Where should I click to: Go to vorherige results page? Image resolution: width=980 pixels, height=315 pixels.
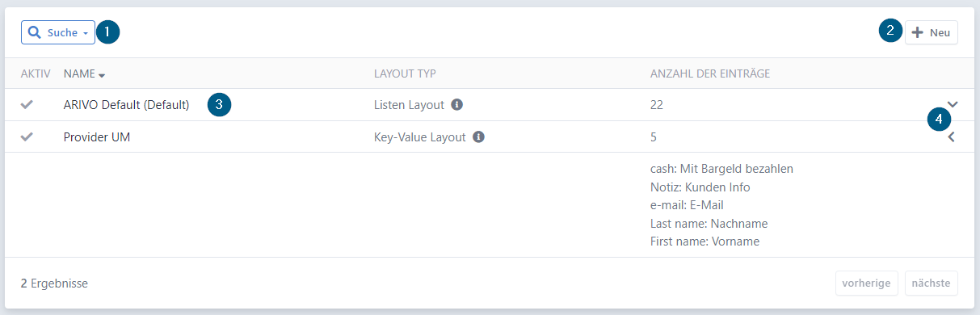click(x=867, y=283)
